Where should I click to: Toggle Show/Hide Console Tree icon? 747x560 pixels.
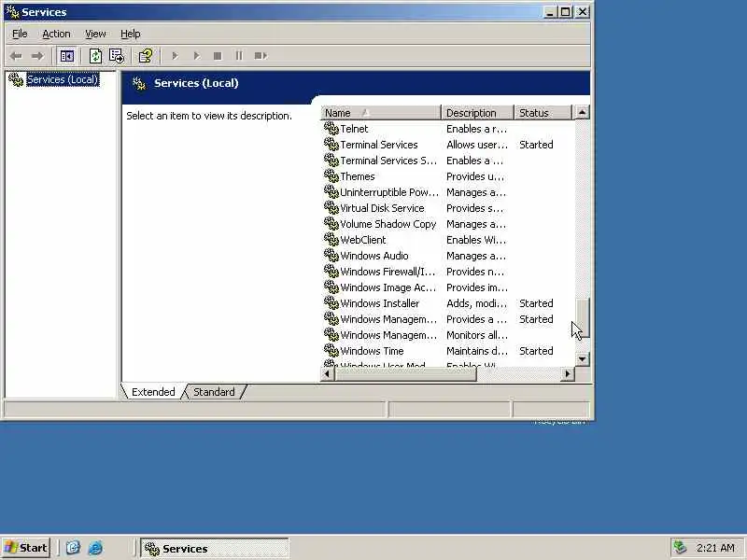click(x=66, y=56)
